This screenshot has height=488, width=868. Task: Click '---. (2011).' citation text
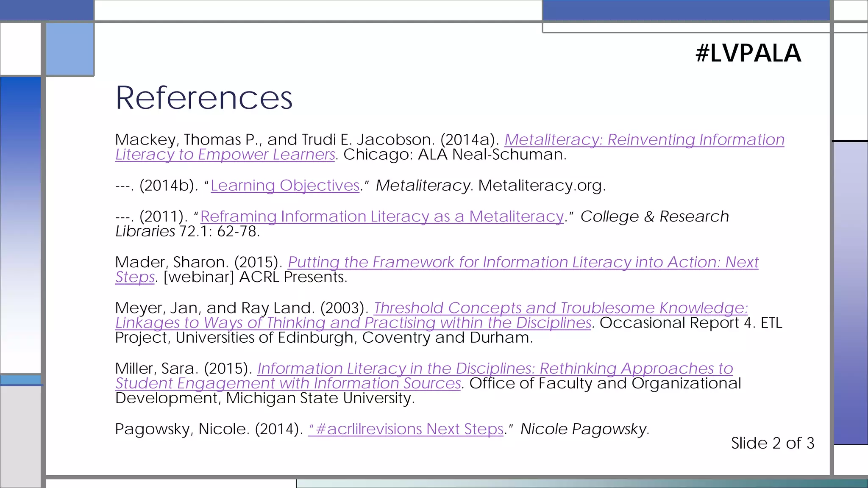pyautogui.click(x=151, y=216)
